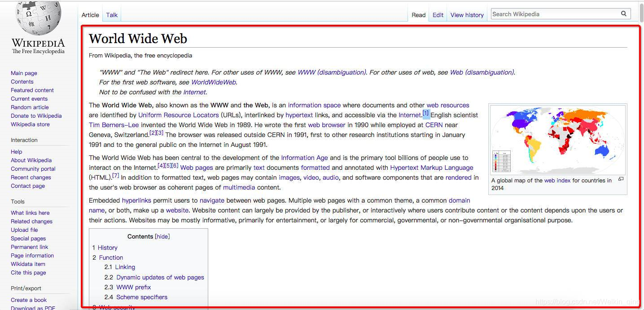Open the hyperlinks link
644x310 pixels.
[136, 200]
